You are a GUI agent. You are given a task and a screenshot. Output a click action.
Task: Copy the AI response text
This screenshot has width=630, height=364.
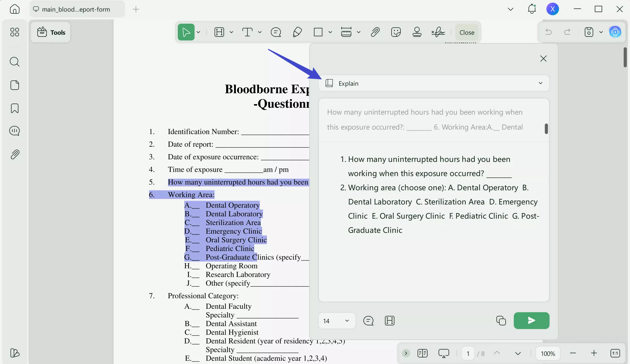point(501,321)
